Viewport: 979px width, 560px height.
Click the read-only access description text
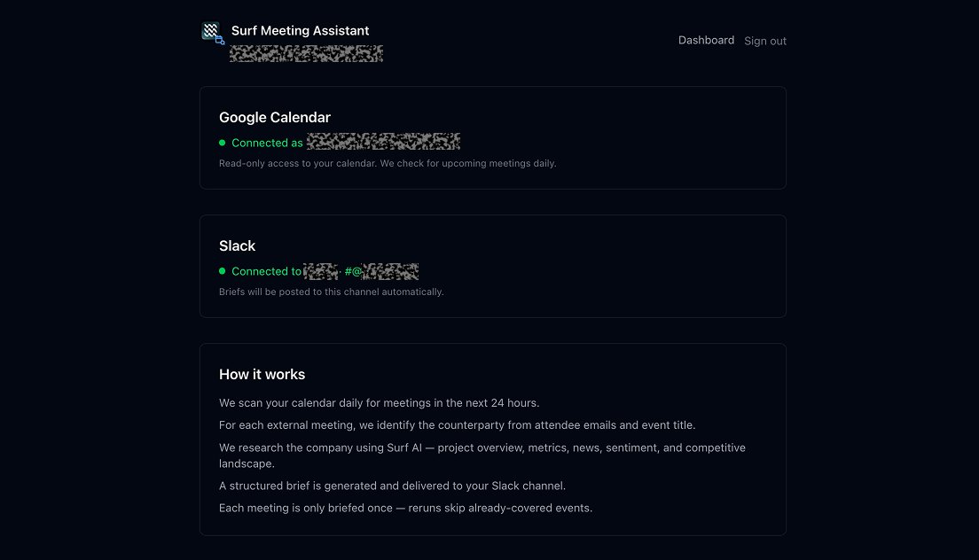388,163
